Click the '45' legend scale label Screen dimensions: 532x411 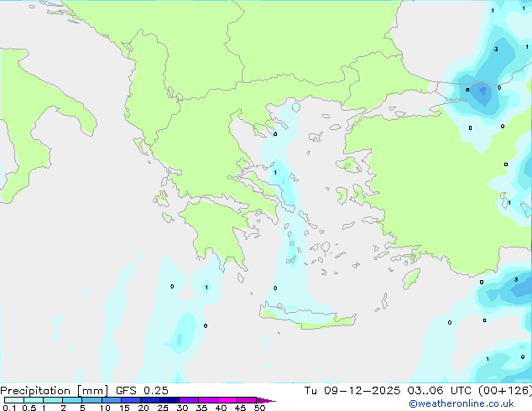[x=240, y=408]
